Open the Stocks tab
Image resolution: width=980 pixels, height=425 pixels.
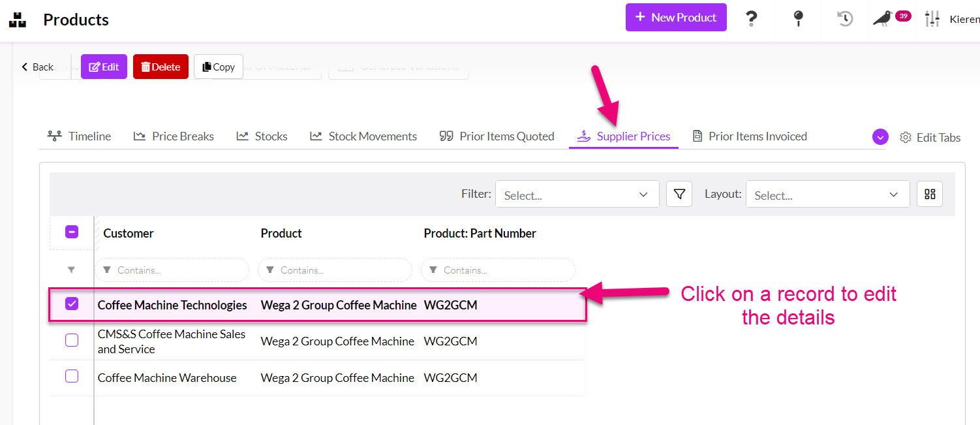click(262, 136)
